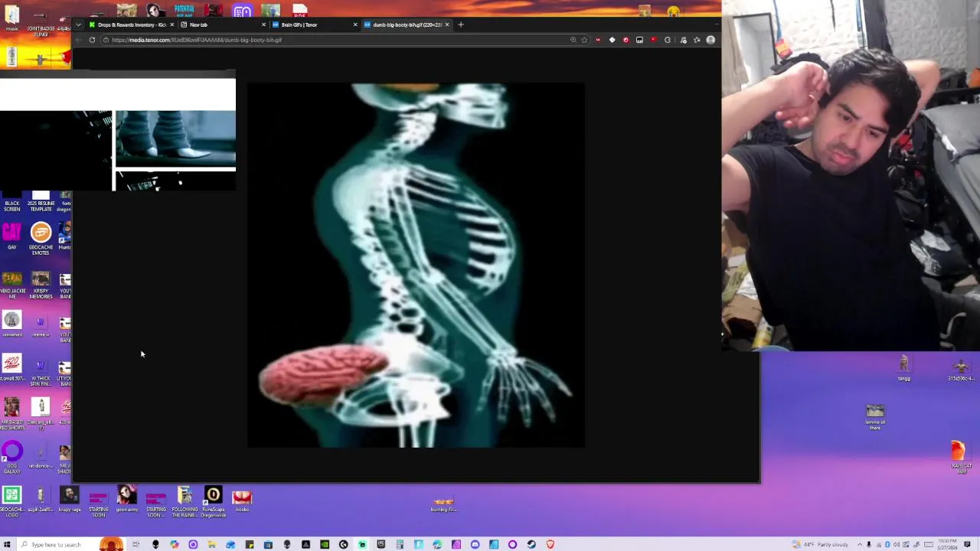980x551 pixels.
Task: Switch to the New tab browser tab
Action: click(x=222, y=24)
